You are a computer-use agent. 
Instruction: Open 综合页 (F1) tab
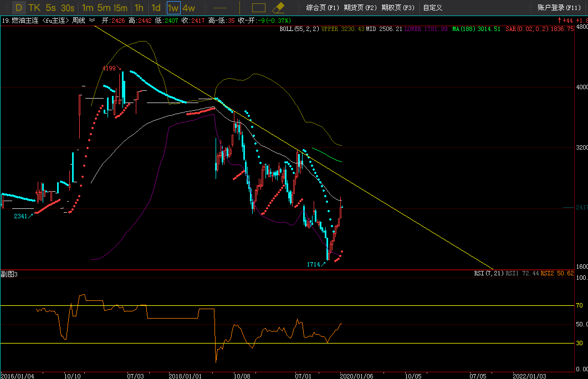click(323, 8)
